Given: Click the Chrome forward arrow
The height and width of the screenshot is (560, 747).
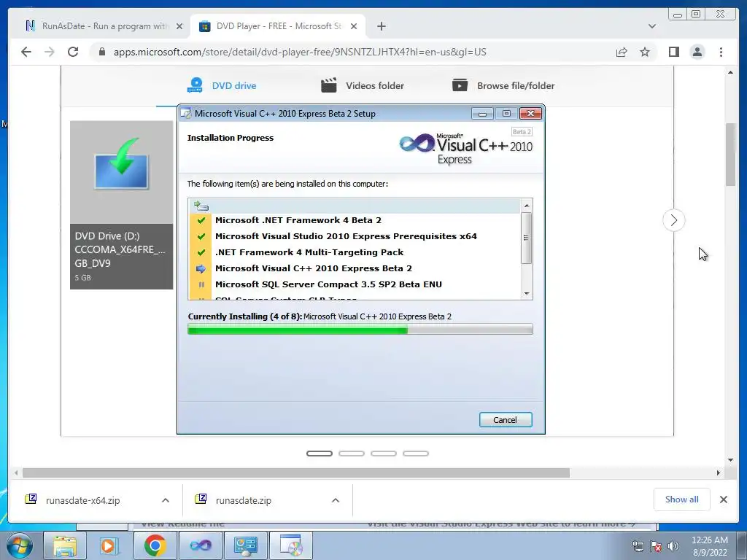Looking at the screenshot, I should pos(50,52).
